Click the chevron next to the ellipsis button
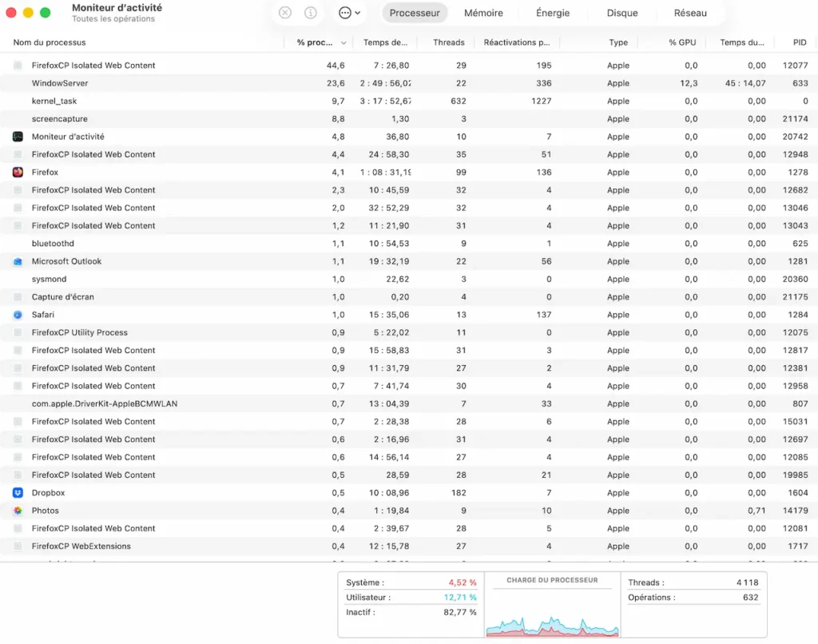 pyautogui.click(x=357, y=13)
